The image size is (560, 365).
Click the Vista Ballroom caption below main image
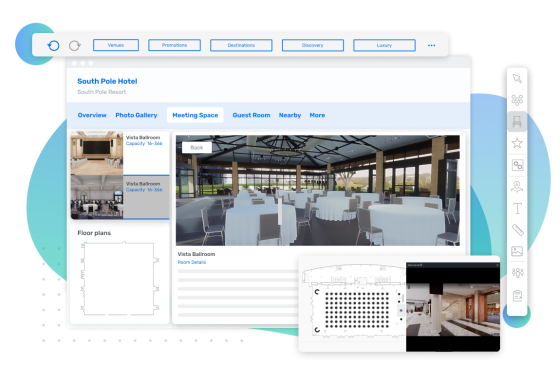(196, 254)
